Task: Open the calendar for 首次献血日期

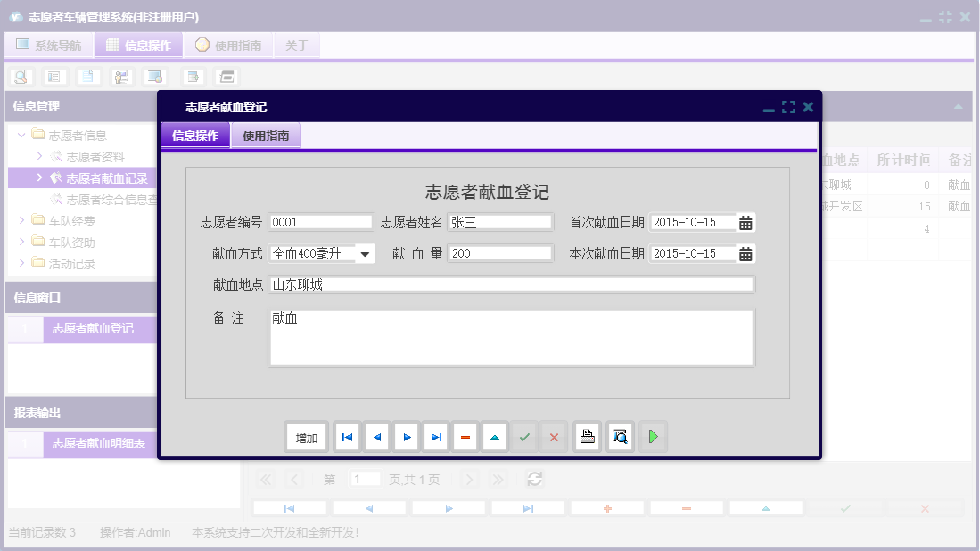Action: [x=747, y=221]
